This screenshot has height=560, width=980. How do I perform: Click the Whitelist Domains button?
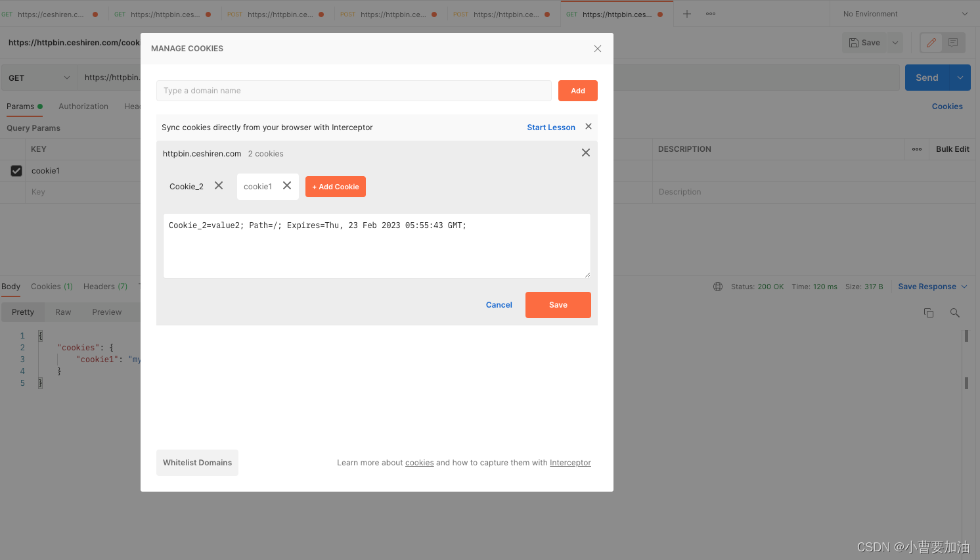pyautogui.click(x=197, y=463)
